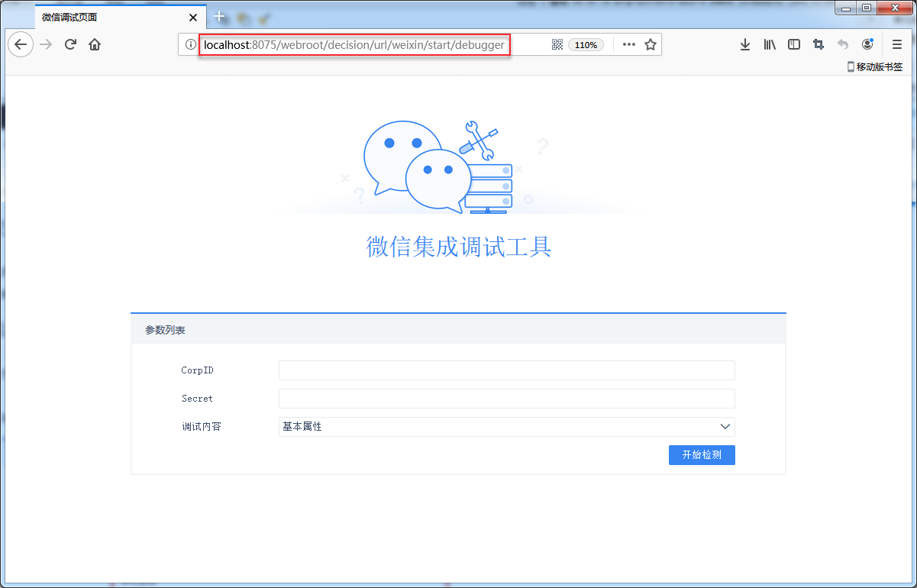917x588 pixels.
Task: Open the QR code for this page
Action: click(557, 45)
